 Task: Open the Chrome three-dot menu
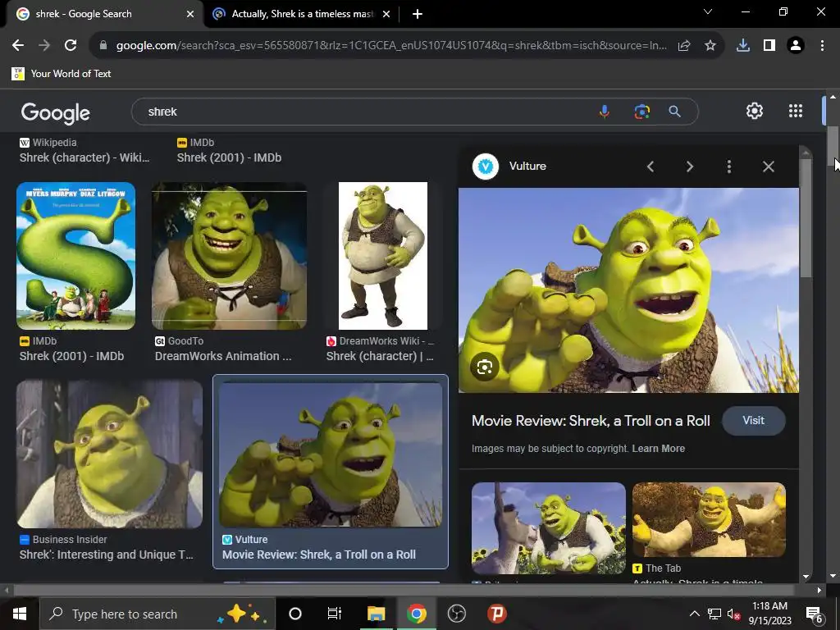coord(822,46)
